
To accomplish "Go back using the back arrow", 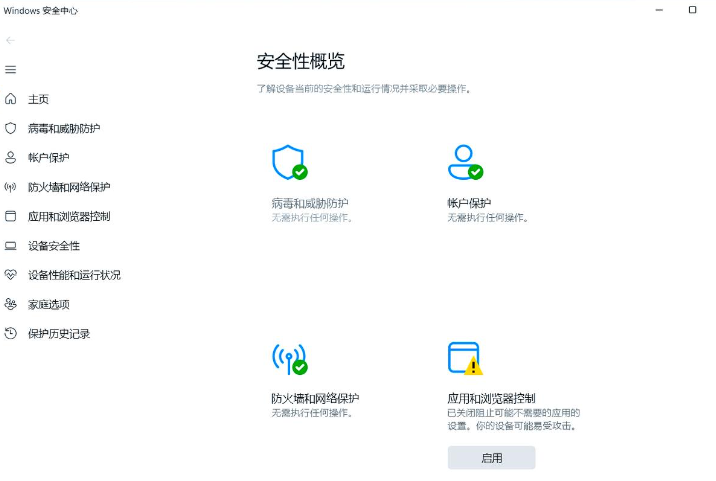I will [x=11, y=40].
